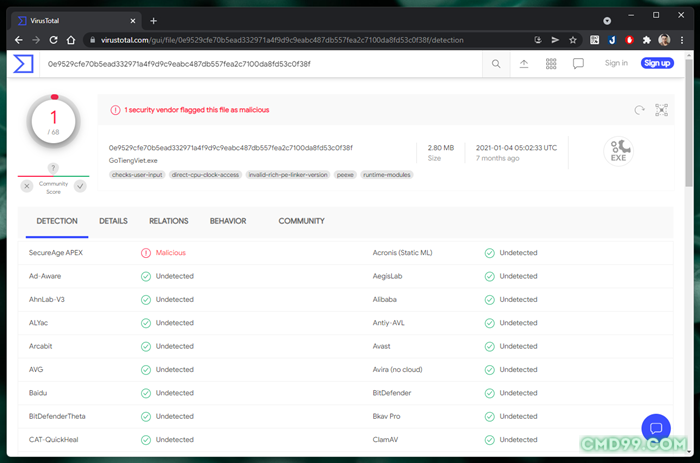Open the similarity graph icon
The height and width of the screenshot is (463, 700).
coord(661,110)
